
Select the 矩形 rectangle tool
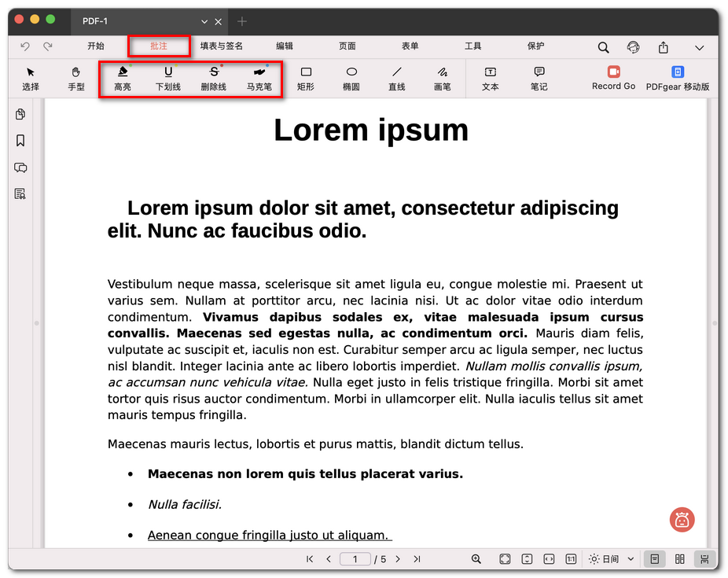(306, 79)
